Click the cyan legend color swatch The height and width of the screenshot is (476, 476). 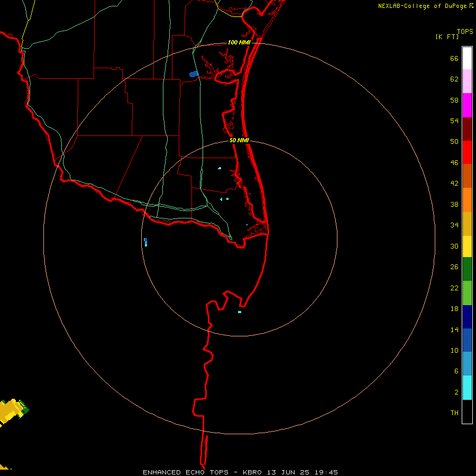(x=467, y=387)
